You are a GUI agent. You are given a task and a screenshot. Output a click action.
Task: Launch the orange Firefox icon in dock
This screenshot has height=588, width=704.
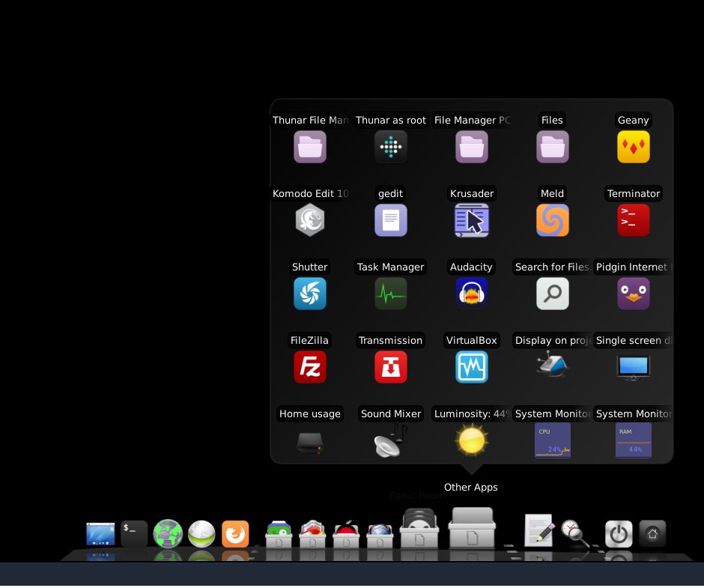[x=235, y=534]
